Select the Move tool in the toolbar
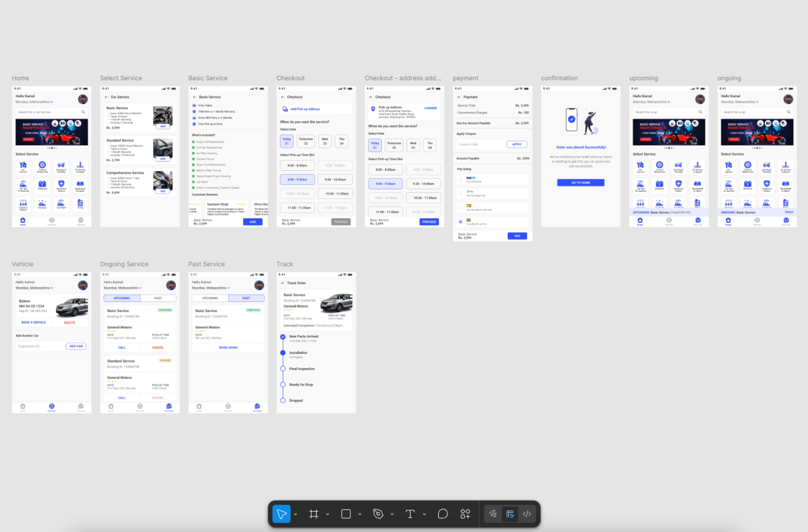The image size is (808, 532). tap(282, 514)
